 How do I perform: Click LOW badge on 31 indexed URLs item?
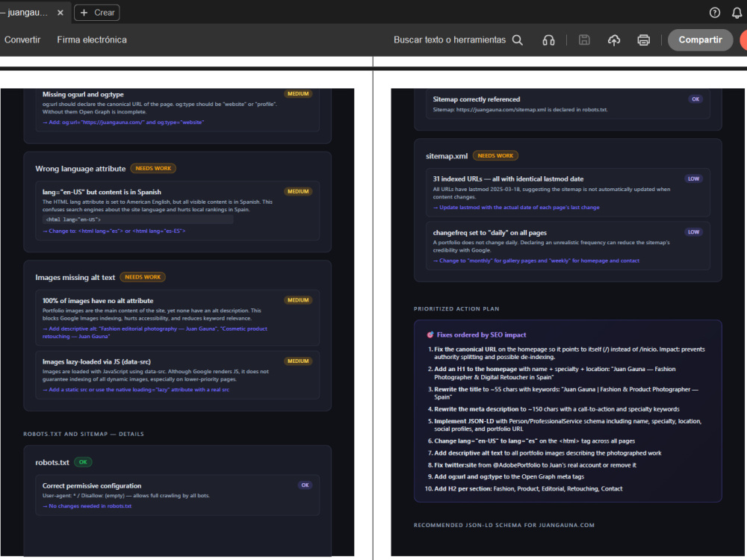coord(694,179)
